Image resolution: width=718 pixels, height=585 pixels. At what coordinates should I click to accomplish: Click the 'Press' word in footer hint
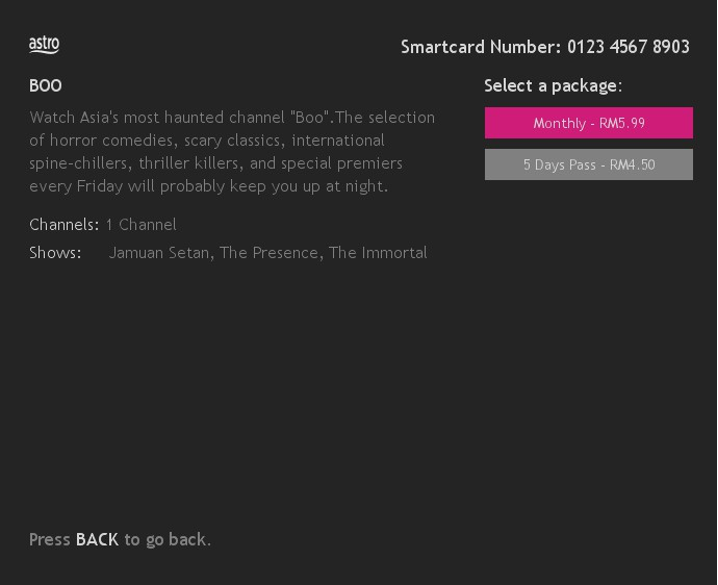(49, 540)
